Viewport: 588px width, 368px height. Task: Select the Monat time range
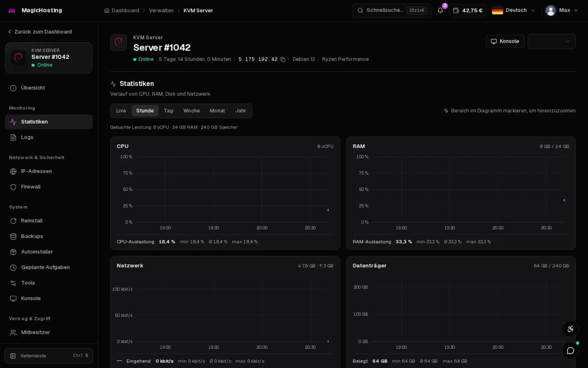point(218,111)
